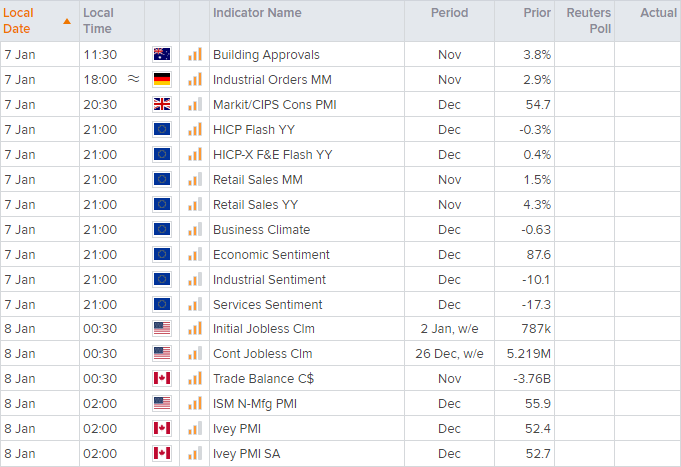Click the UK flag beside Markit/CIPS Cons PMI

pyautogui.click(x=161, y=105)
